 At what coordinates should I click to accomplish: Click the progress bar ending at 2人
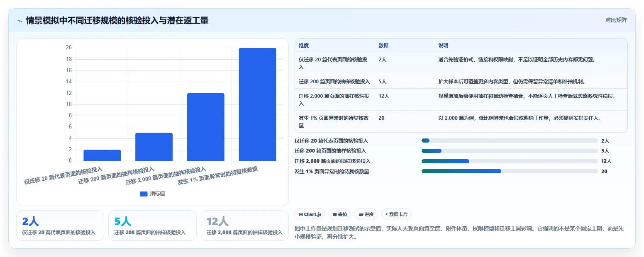(x=510, y=141)
